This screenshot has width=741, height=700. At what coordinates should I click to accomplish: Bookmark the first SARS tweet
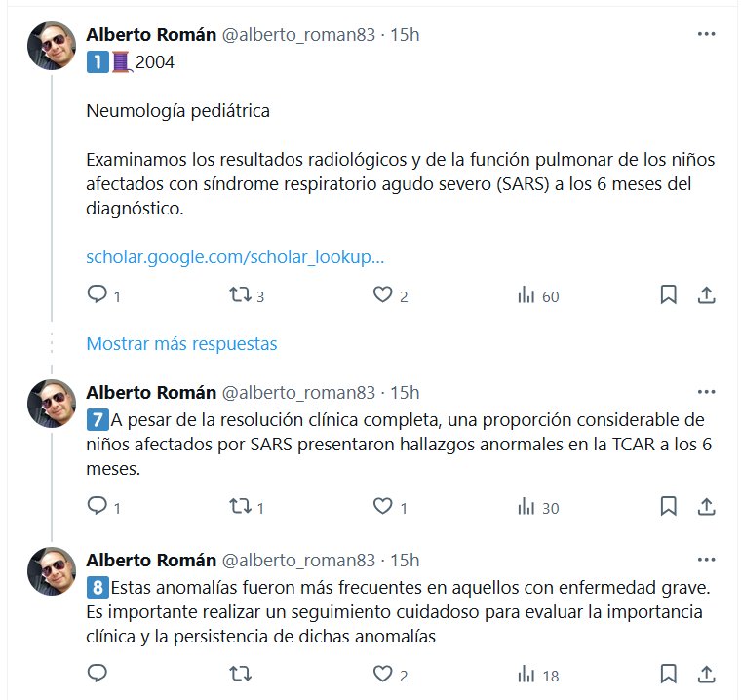668,295
